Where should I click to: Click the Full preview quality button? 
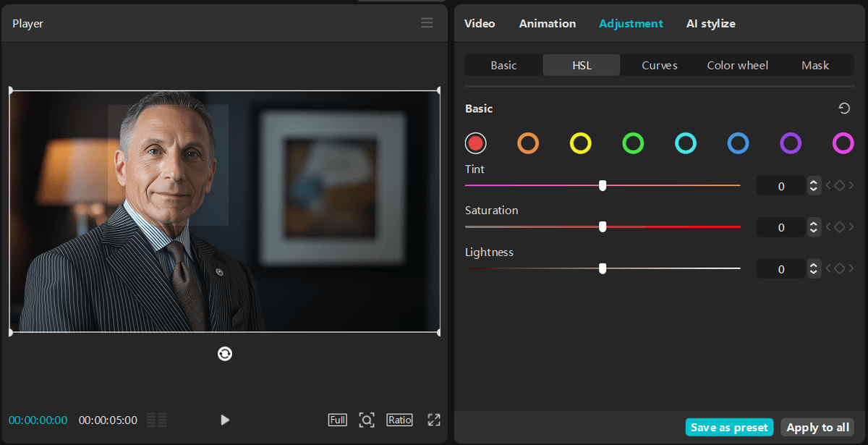337,420
